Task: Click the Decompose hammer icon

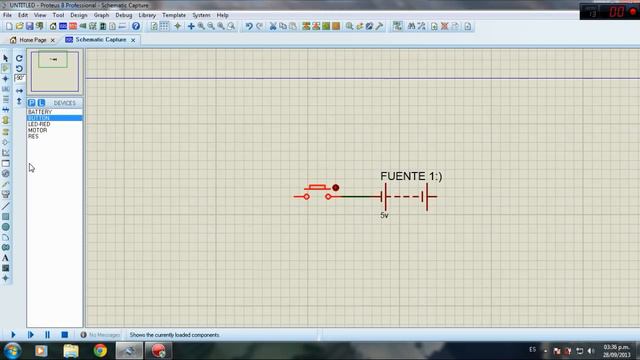Action: click(x=379, y=26)
